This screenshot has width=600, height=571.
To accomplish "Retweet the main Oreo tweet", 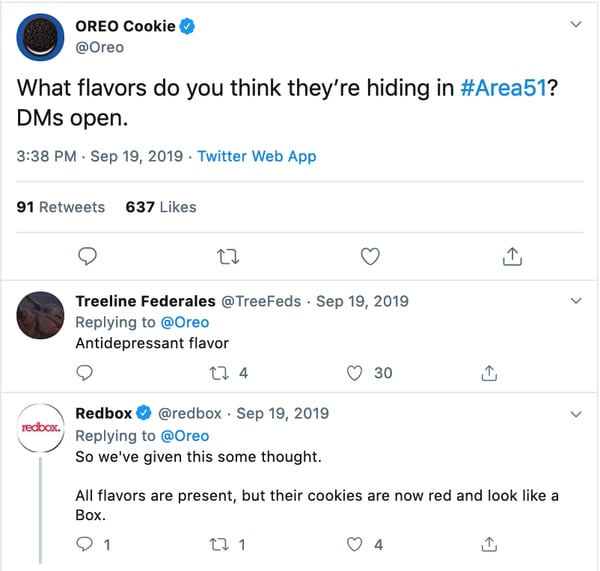I will pyautogui.click(x=229, y=257).
